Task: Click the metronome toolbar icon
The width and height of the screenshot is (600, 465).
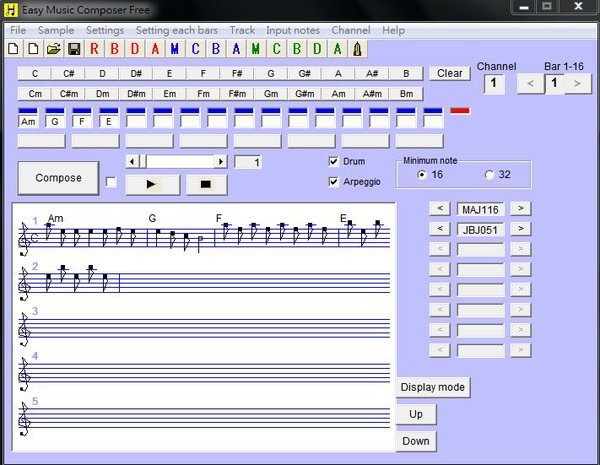Action: click(357, 49)
